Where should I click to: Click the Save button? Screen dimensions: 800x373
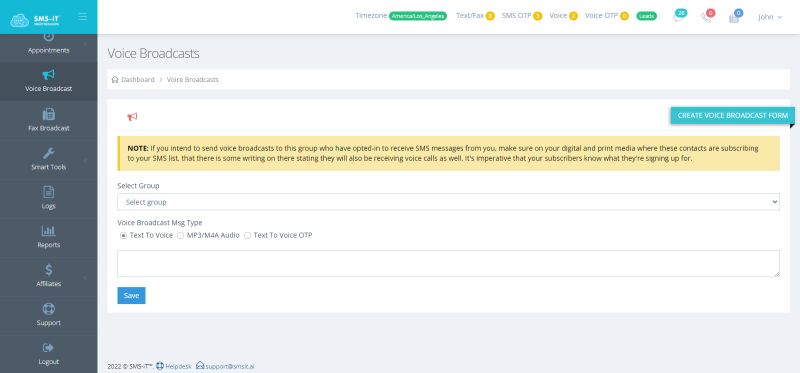pyautogui.click(x=131, y=295)
